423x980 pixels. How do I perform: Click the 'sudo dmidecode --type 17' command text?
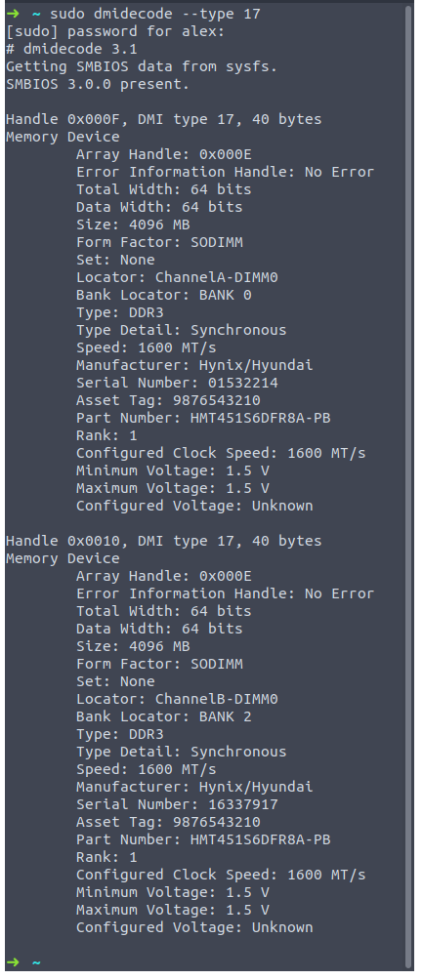point(155,14)
